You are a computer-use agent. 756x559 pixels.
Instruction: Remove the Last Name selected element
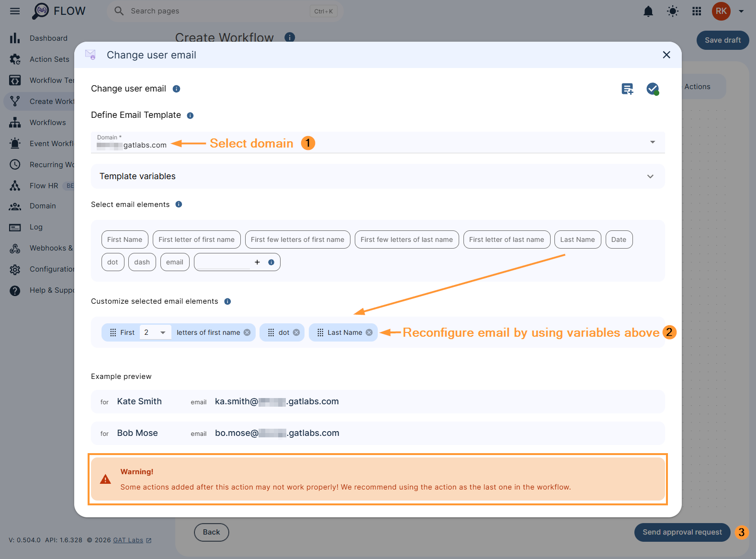(x=369, y=332)
